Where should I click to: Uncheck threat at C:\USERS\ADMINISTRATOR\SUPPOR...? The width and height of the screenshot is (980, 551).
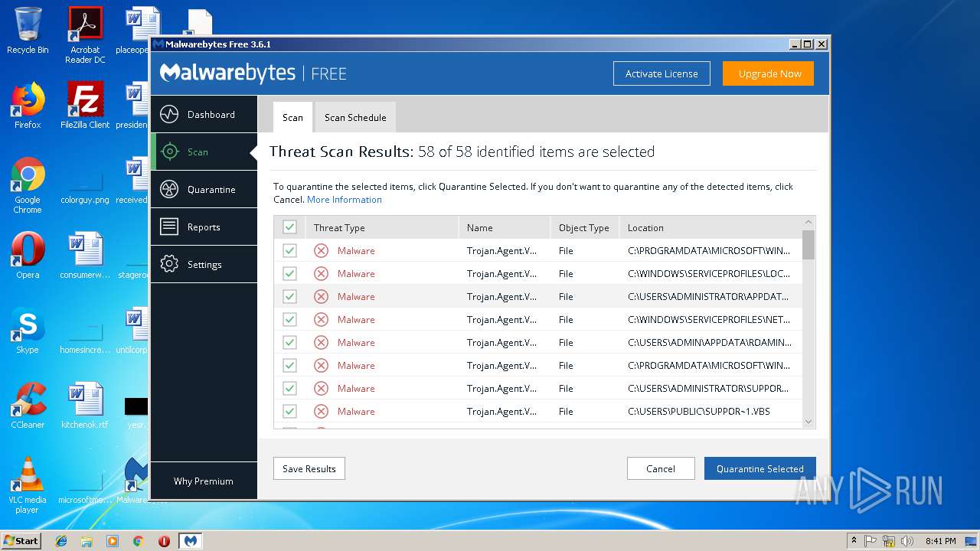click(x=289, y=388)
